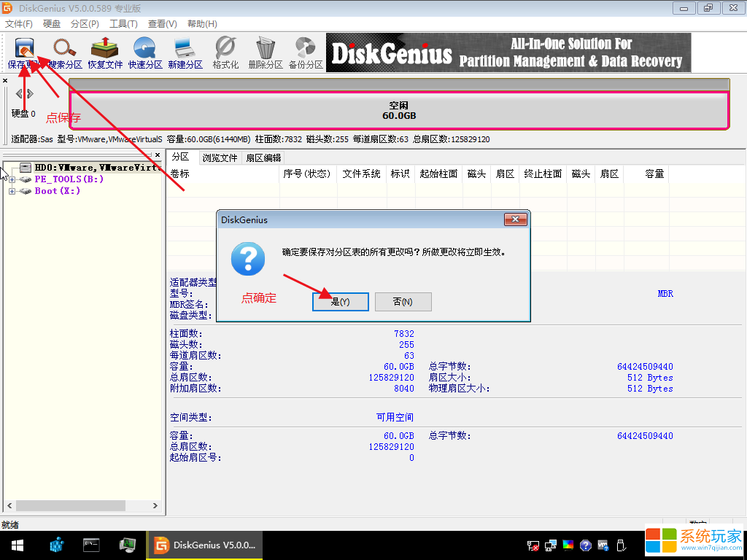
Task: Open the command prompt taskbar icon
Action: (x=91, y=545)
